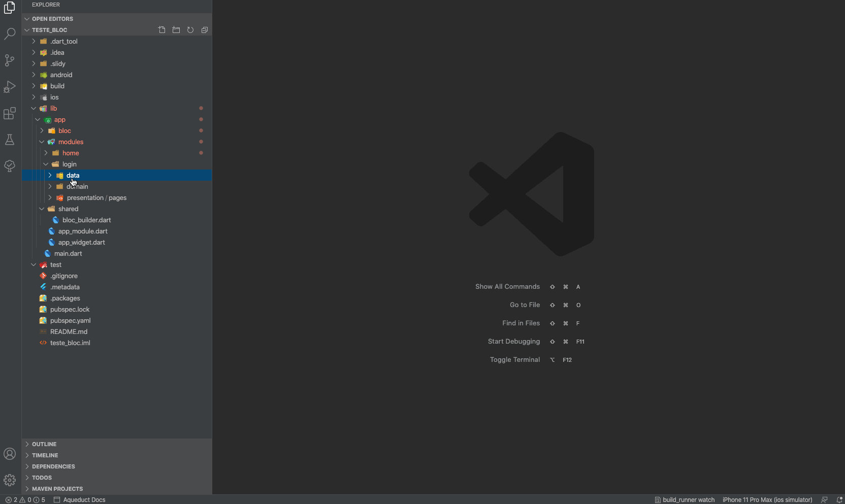Expand the bloc folder
This screenshot has height=504, width=845.
(117, 131)
